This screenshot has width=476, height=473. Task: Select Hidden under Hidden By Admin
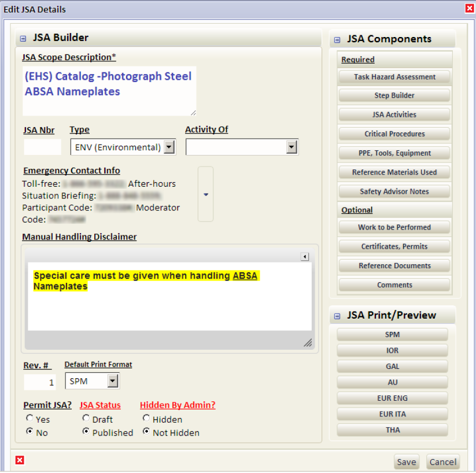coord(146,418)
